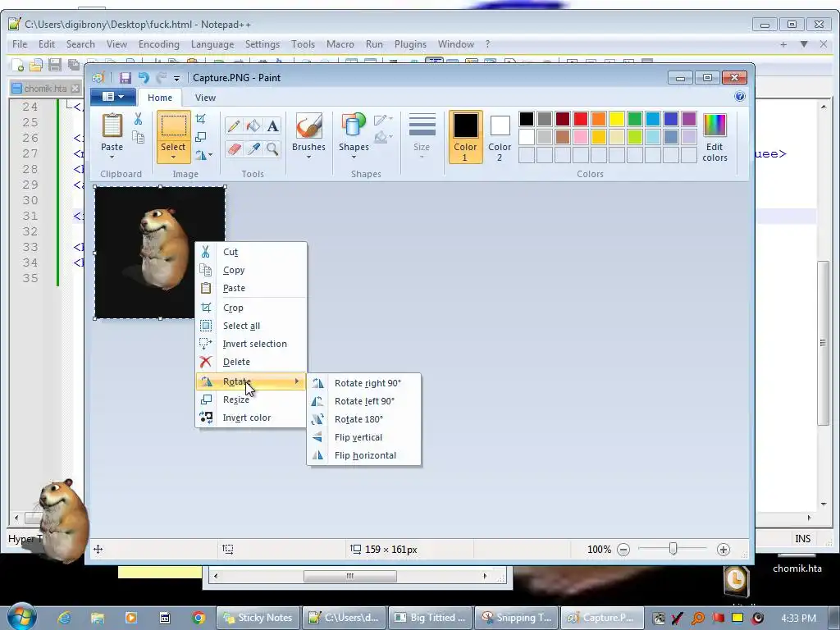
Task: Open shape Outline dropdown
Action: pyautogui.click(x=384, y=119)
